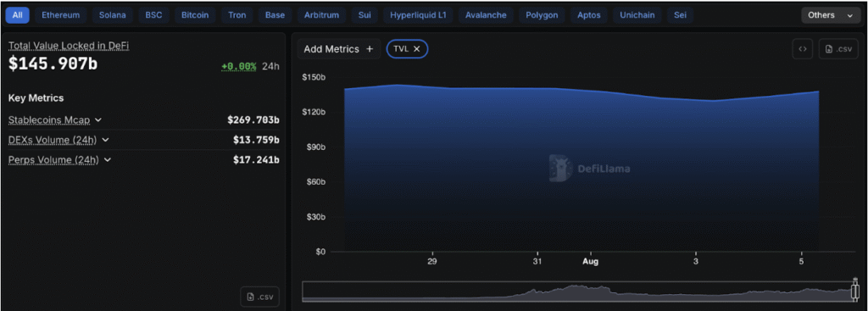Download key metrics .csv in left panel

pyautogui.click(x=260, y=297)
